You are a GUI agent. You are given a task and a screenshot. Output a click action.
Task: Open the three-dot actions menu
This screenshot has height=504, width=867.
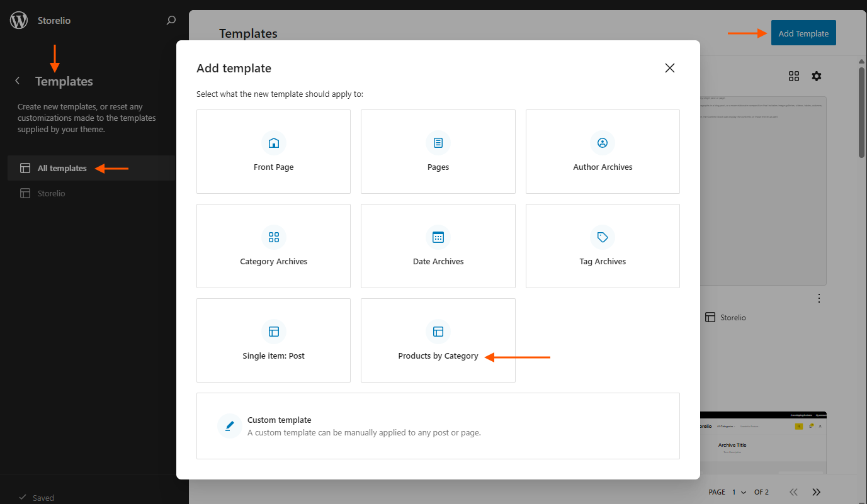tap(819, 298)
